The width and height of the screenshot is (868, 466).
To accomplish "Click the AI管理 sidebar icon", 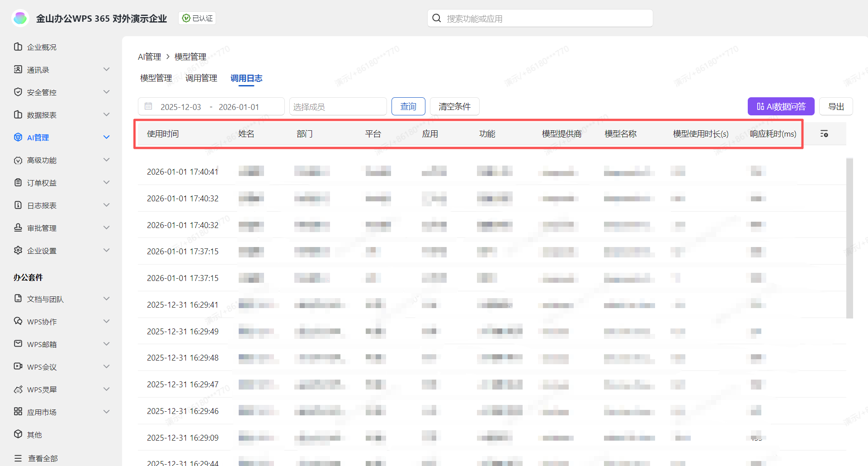I will pos(18,137).
